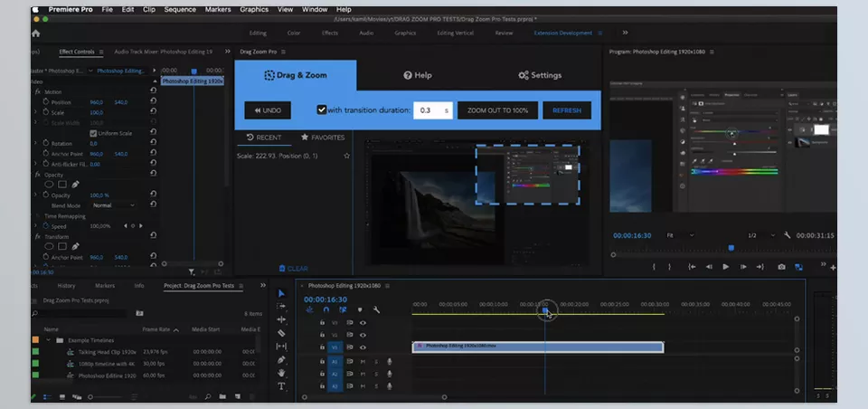Expand the Scale property
The height and width of the screenshot is (409, 868).
[x=36, y=112]
